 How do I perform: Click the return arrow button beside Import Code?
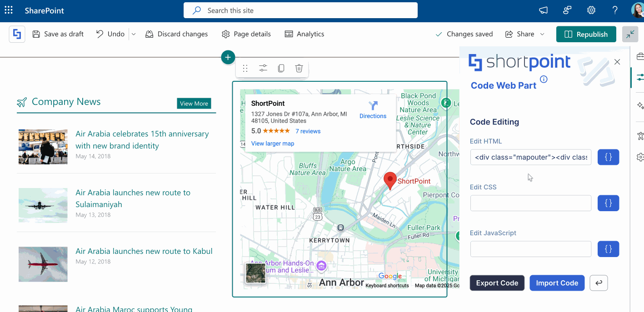(x=599, y=283)
